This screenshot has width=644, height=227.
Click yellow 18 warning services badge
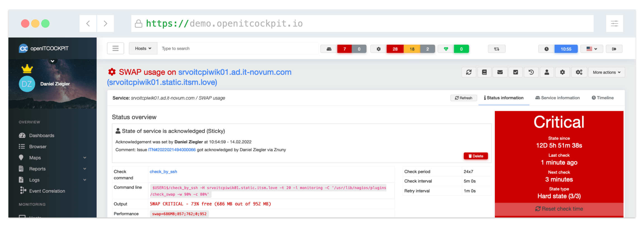[x=412, y=49]
